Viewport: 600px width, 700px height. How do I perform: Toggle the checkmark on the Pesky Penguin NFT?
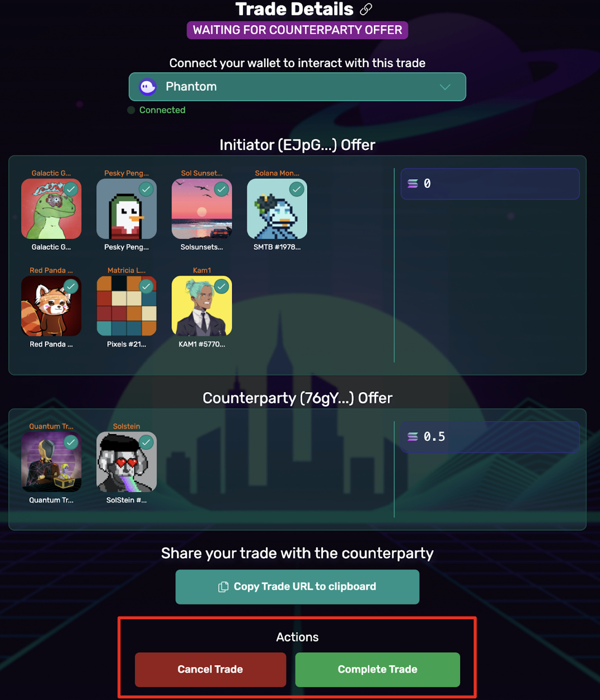[146, 189]
